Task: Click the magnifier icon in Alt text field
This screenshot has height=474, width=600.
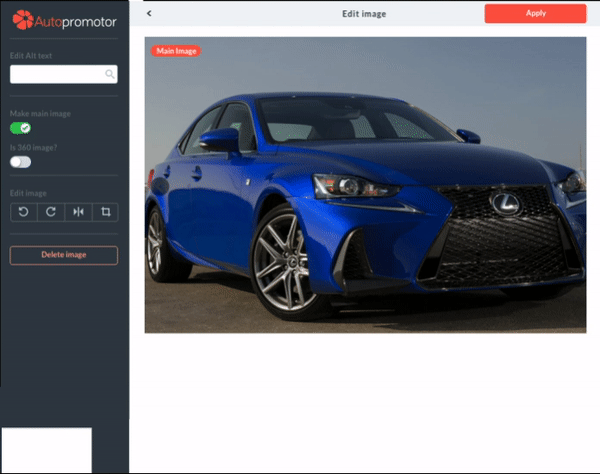Action: point(109,74)
